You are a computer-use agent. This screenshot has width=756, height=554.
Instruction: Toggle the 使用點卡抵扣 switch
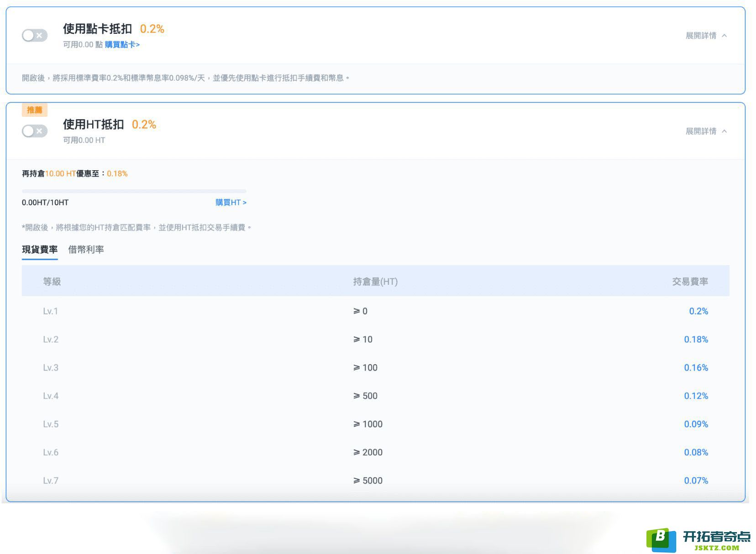point(35,36)
